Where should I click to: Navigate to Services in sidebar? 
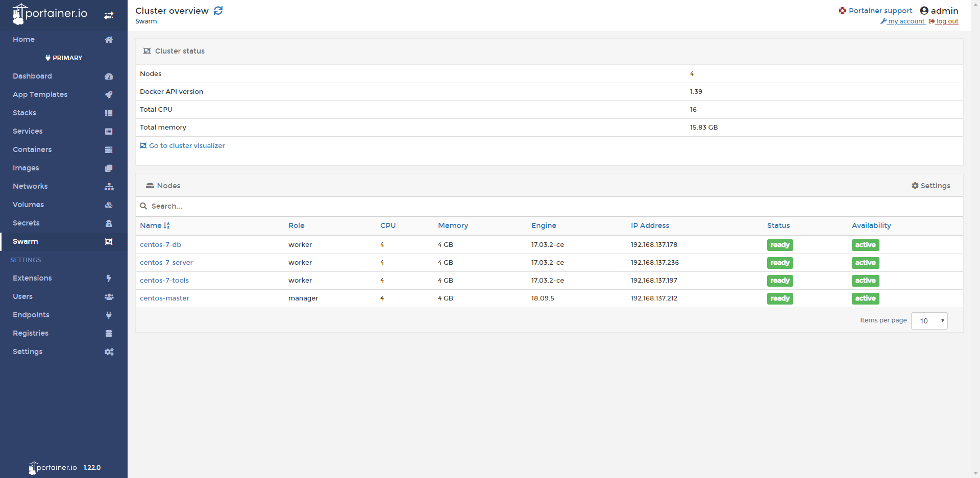coord(28,131)
